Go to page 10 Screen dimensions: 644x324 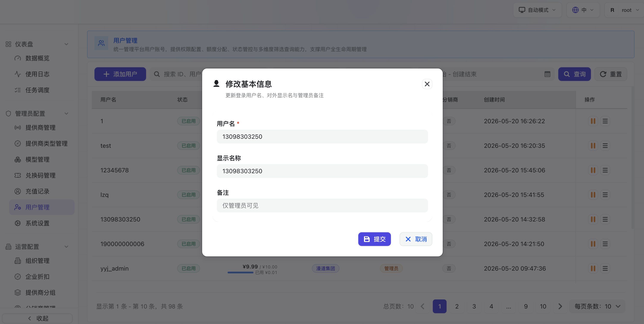[x=543, y=307]
